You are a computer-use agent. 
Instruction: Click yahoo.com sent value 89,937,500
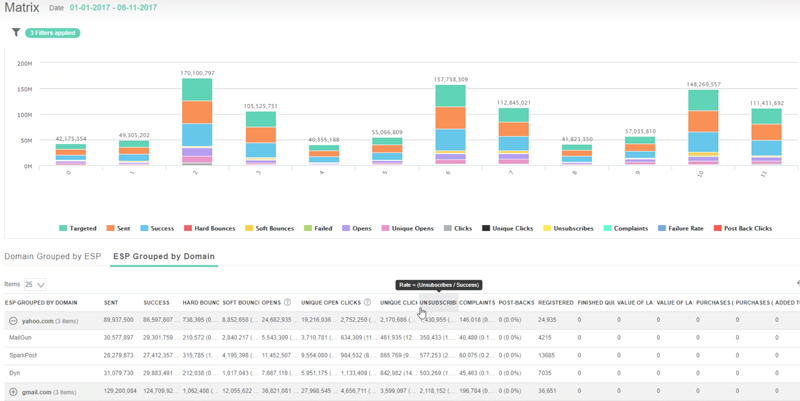(118, 320)
